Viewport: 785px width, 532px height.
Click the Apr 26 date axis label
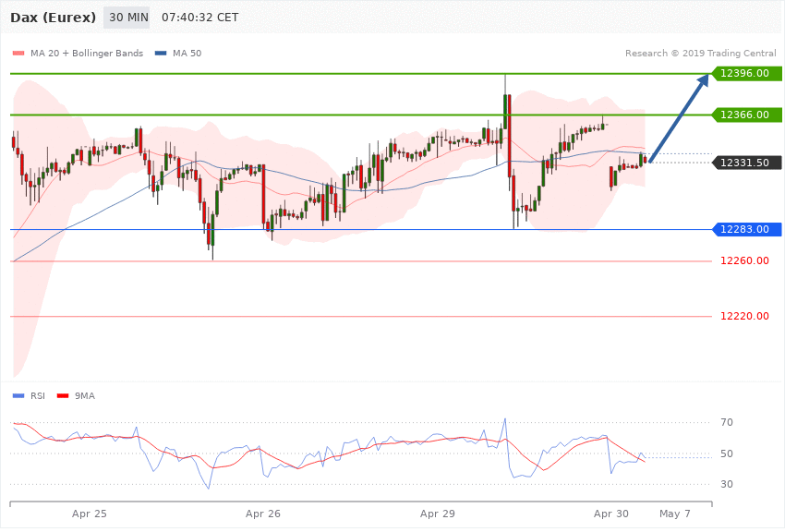(263, 514)
